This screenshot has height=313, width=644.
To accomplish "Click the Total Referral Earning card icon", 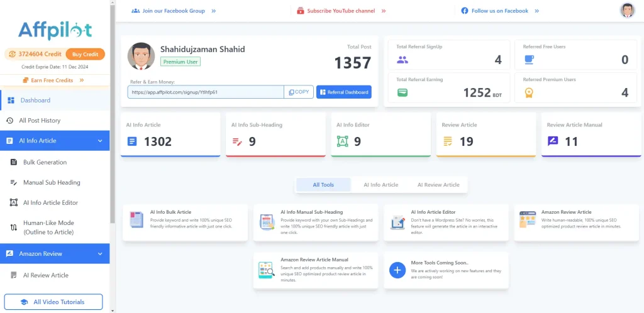I will [x=402, y=93].
